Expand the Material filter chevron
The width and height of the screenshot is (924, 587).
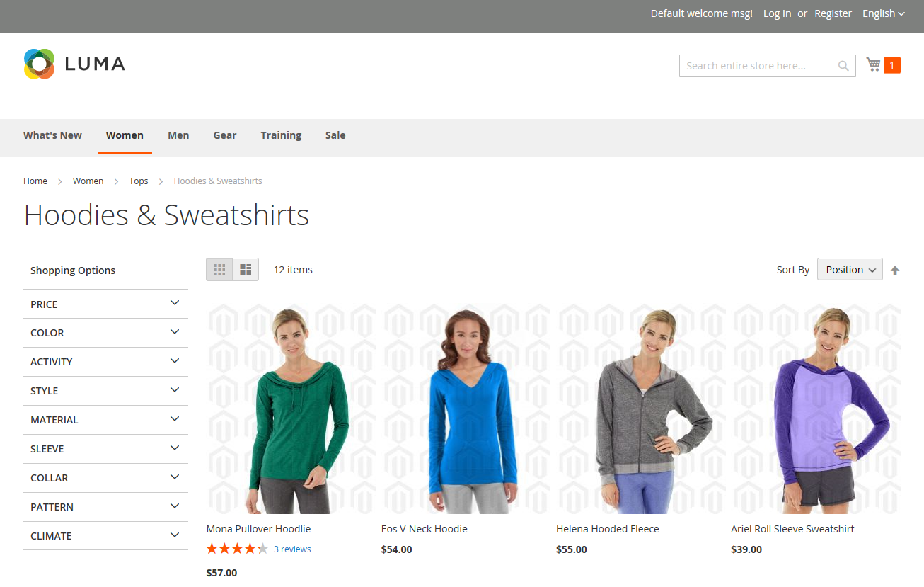[175, 419]
